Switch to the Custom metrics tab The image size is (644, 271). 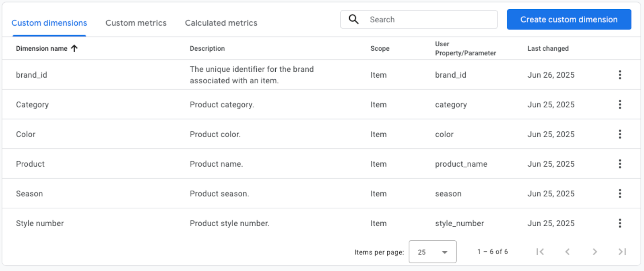tap(136, 23)
